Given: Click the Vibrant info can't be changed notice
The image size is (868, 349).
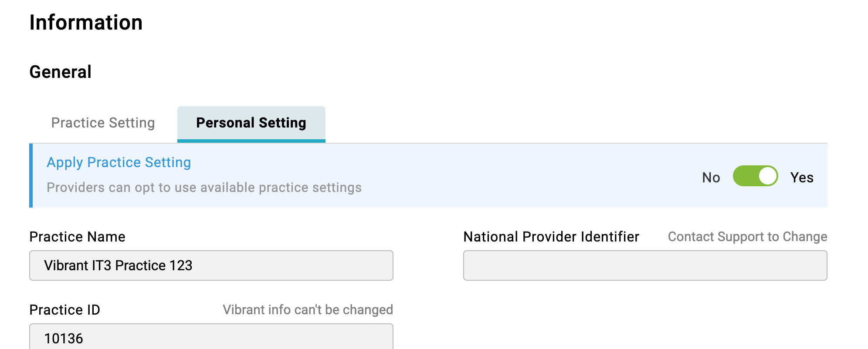Looking at the screenshot, I should coord(308,310).
